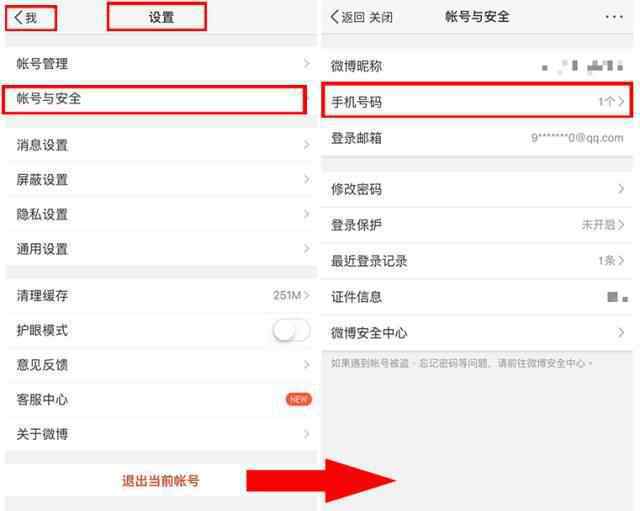The height and width of the screenshot is (511, 640).
Task: Click the NEW badge on 客服中心
Action: (x=299, y=399)
